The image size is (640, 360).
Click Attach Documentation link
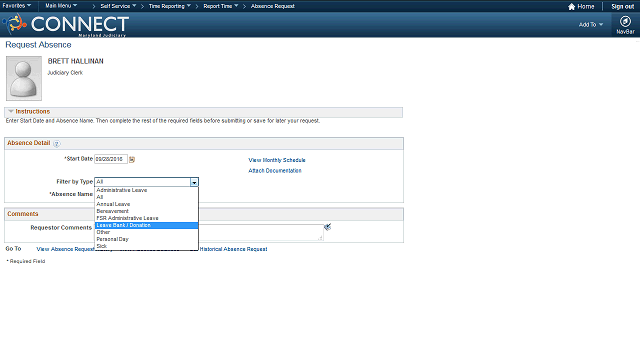pyautogui.click(x=275, y=171)
